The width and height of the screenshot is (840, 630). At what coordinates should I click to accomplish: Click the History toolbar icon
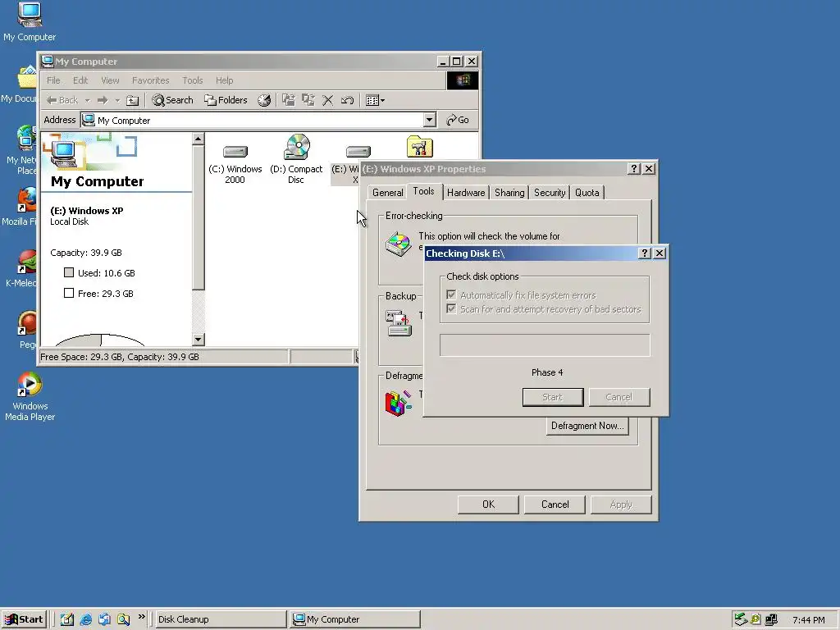tap(264, 100)
